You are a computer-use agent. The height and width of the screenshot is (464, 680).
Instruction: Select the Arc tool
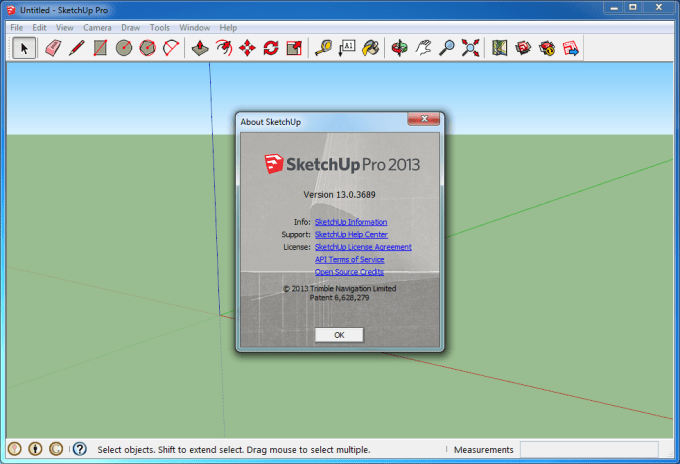(171, 48)
